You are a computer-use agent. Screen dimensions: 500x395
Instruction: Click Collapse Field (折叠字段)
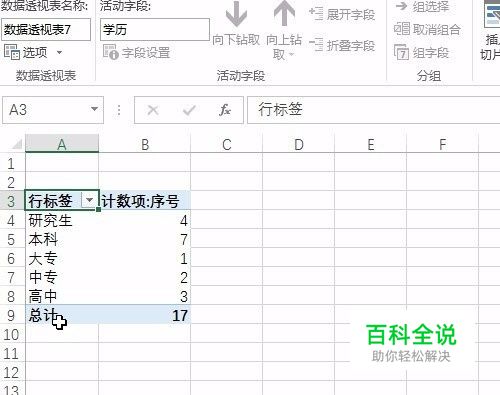tap(342, 45)
